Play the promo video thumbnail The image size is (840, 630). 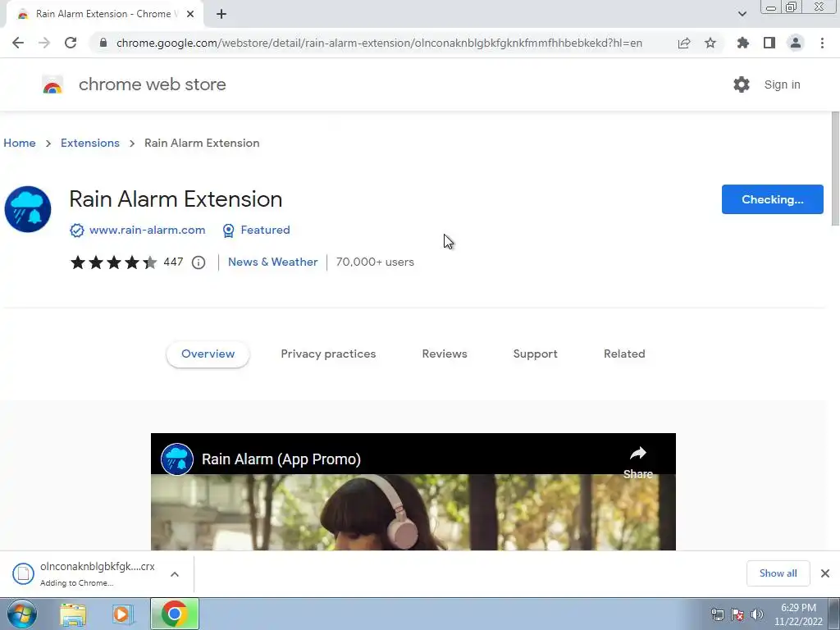click(413, 512)
